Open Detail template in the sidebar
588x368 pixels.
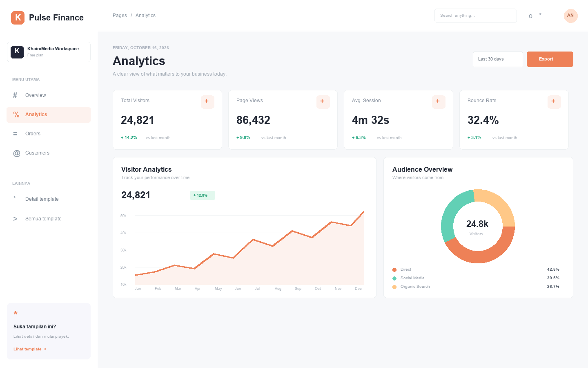(49, 199)
